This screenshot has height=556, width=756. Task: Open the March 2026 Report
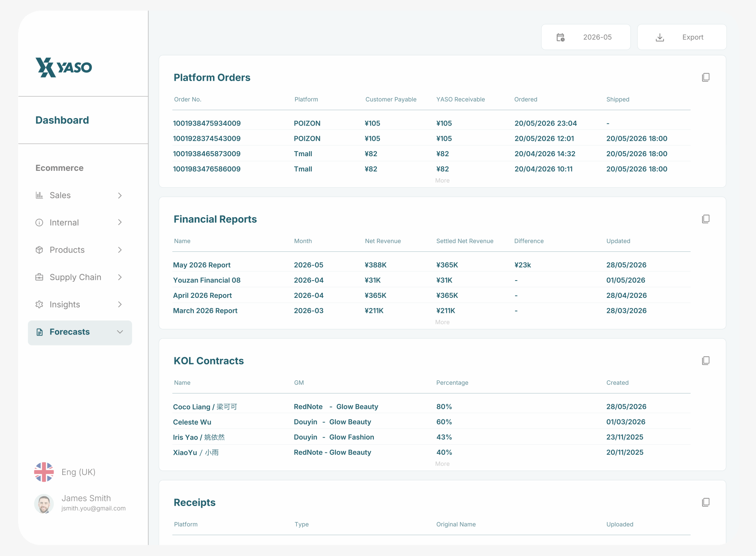pos(205,311)
